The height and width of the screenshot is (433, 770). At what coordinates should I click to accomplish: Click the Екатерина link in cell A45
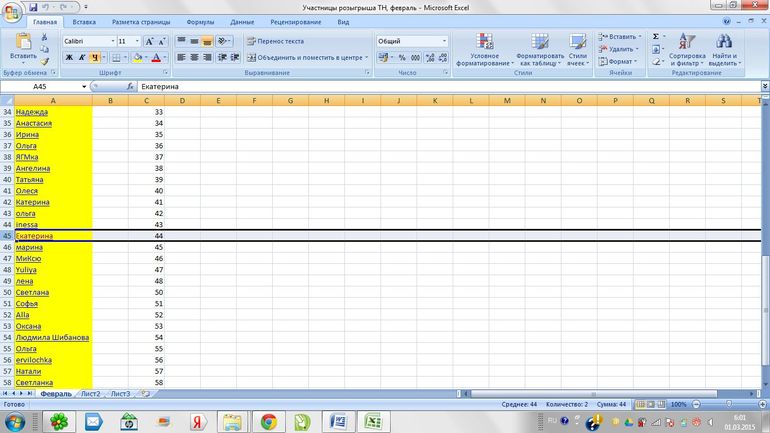click(26, 236)
